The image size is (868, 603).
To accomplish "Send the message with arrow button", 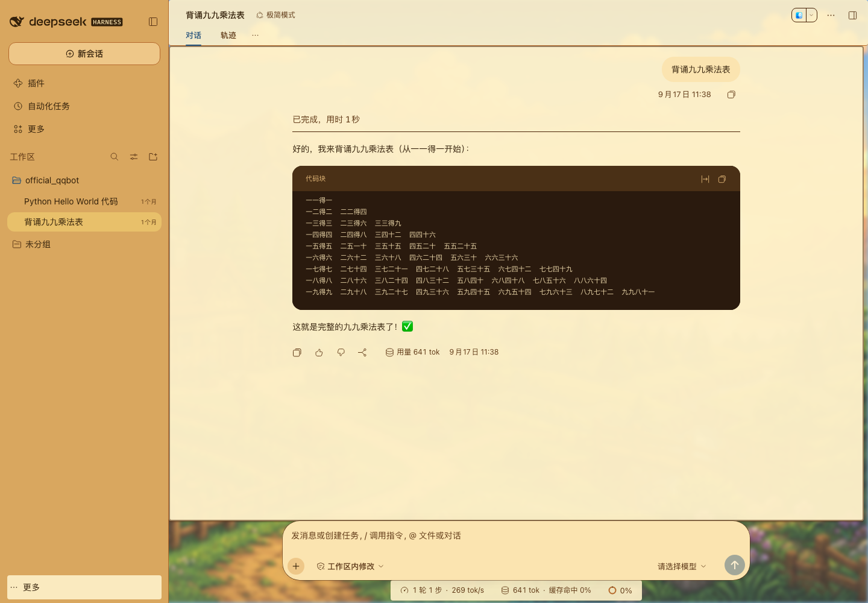I will (x=735, y=565).
